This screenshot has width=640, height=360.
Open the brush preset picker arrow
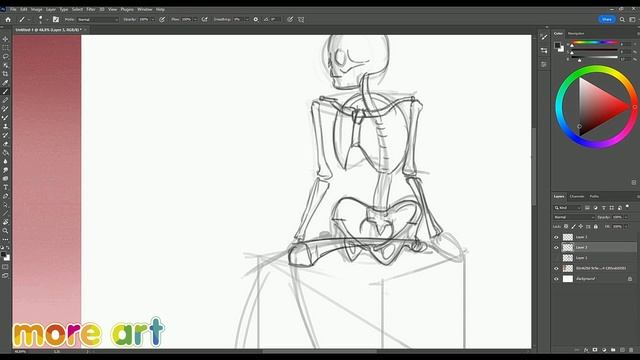point(47,20)
